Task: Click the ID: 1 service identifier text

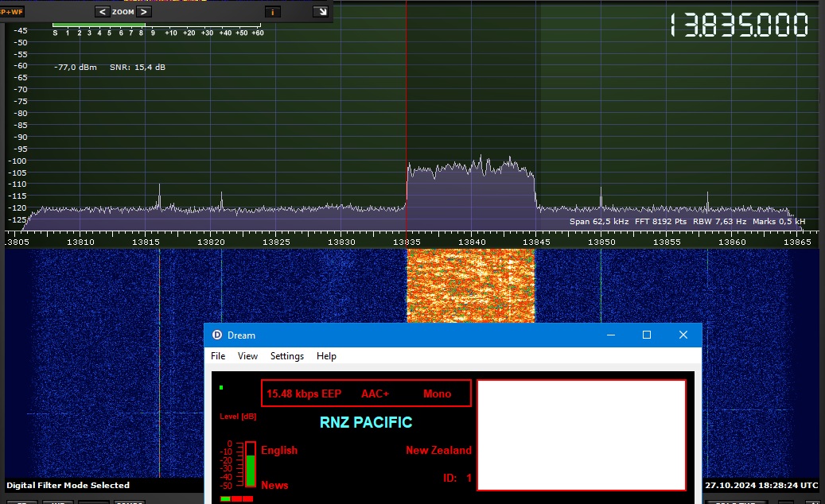Action: [457, 479]
